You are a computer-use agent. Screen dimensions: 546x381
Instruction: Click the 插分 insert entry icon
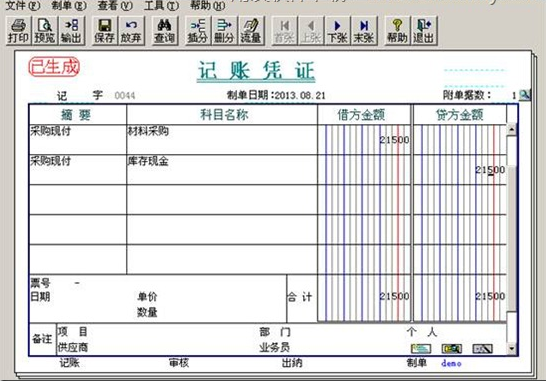[197, 31]
